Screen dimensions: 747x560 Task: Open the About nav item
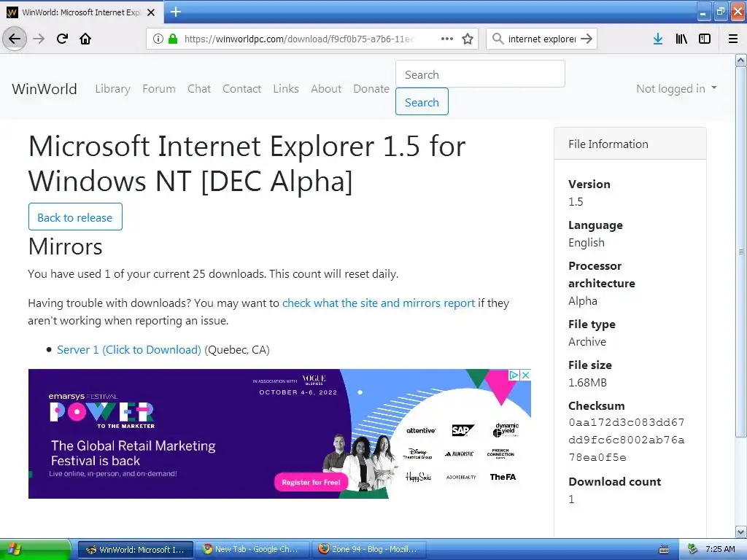pyautogui.click(x=326, y=88)
